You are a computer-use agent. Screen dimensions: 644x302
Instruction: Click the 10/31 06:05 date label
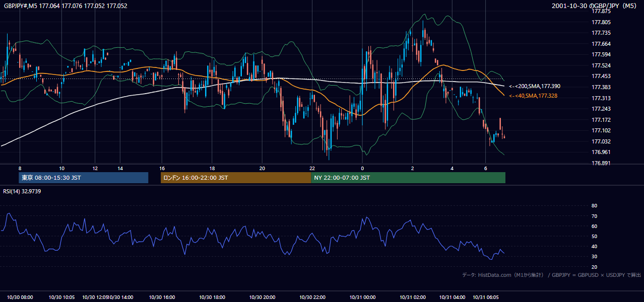click(486, 297)
